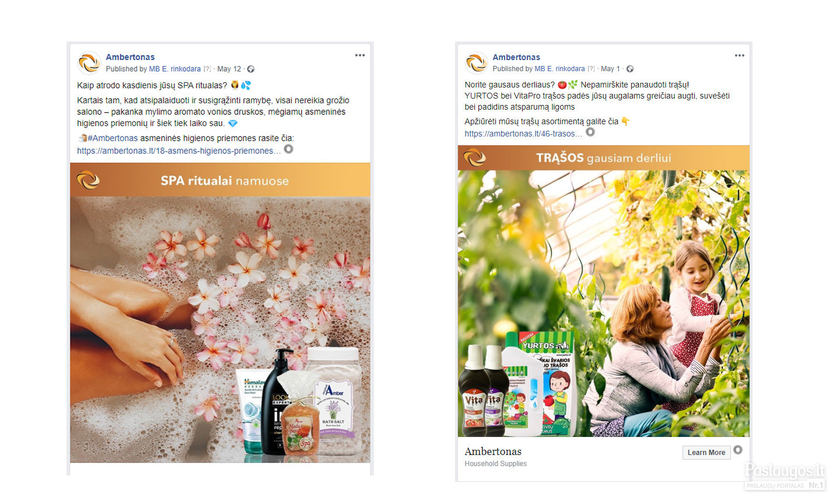The image size is (840, 504).
Task: Click the #Ambertonas hashtag
Action: [113, 138]
